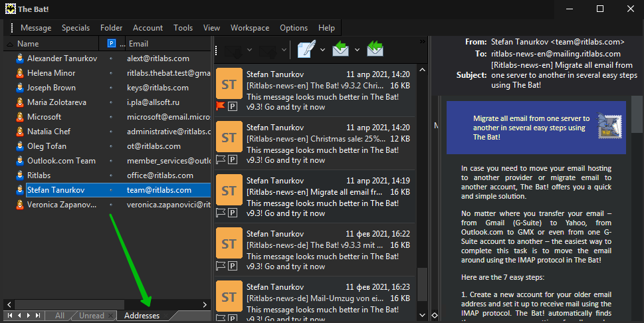This screenshot has width=644, height=323.
Task: Click the address list horizontal scrollbar thumb
Action: pos(69,304)
